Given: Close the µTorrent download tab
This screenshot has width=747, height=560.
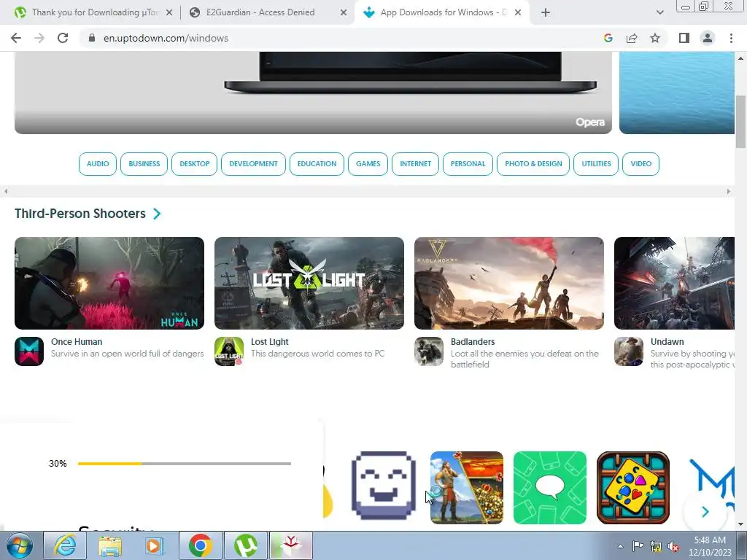Looking at the screenshot, I should pos(169,12).
